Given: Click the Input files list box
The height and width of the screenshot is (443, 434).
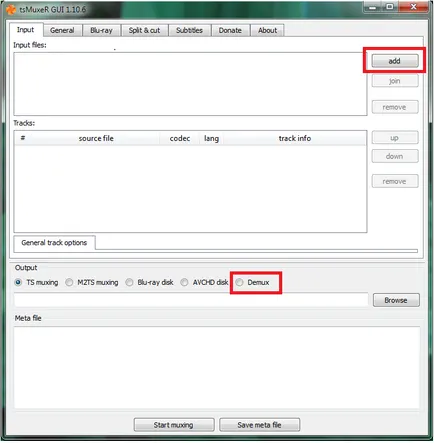Looking at the screenshot, I should tap(190, 84).
